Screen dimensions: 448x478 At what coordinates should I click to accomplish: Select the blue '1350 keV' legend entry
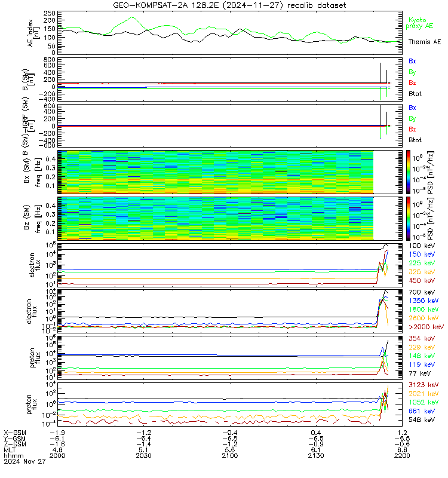click(424, 301)
